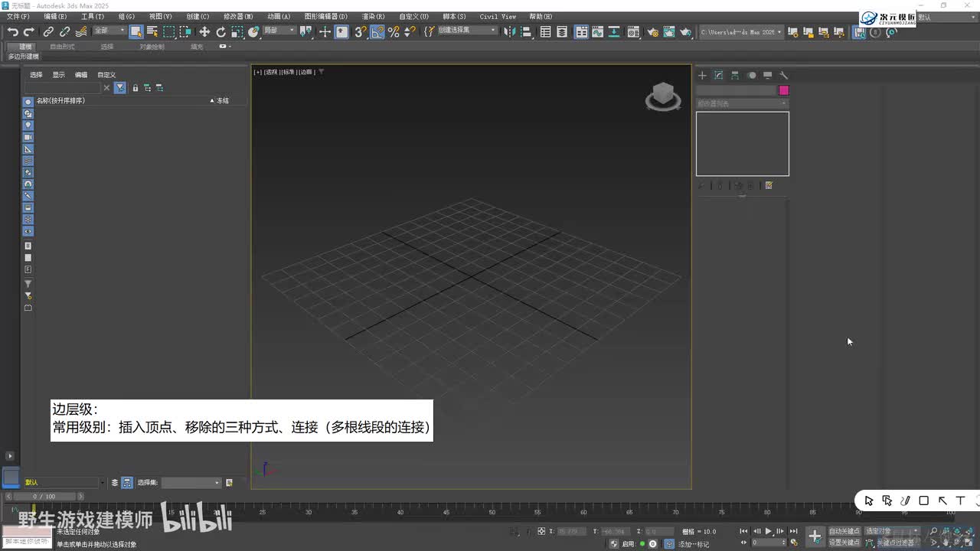Click the 设置关键点 button
The image size is (980, 551).
(844, 543)
